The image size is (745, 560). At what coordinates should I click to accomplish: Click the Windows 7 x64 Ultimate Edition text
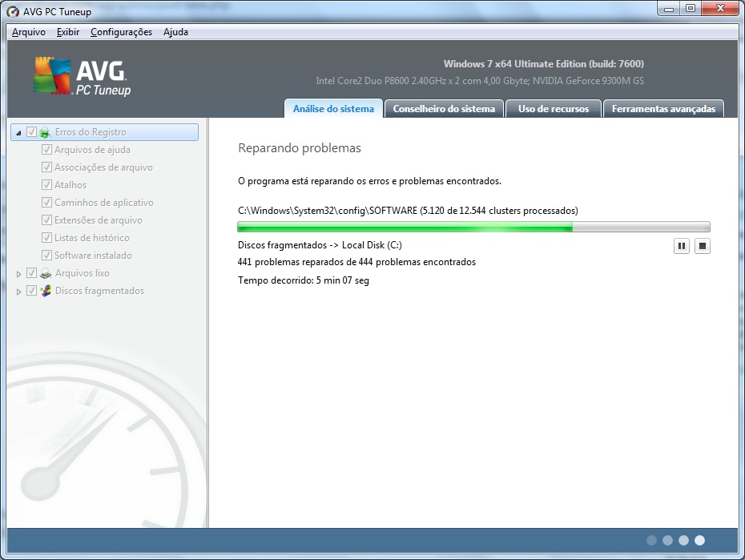coord(544,63)
